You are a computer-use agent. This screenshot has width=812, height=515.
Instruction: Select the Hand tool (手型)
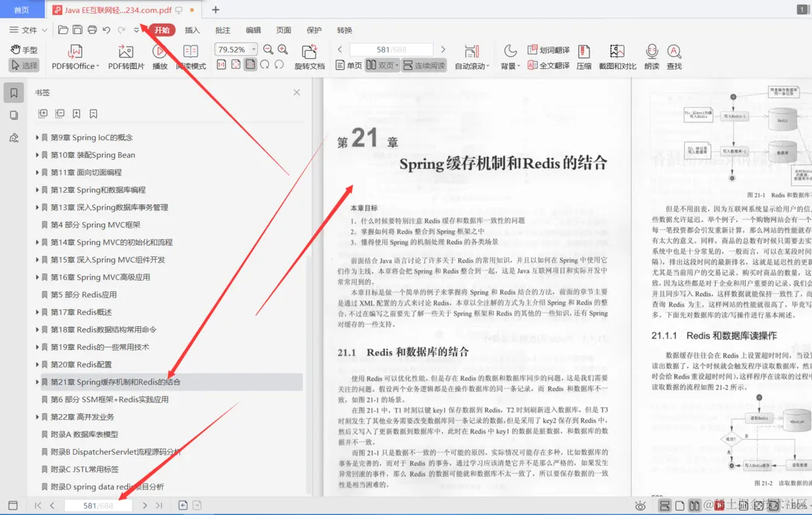pyautogui.click(x=24, y=50)
